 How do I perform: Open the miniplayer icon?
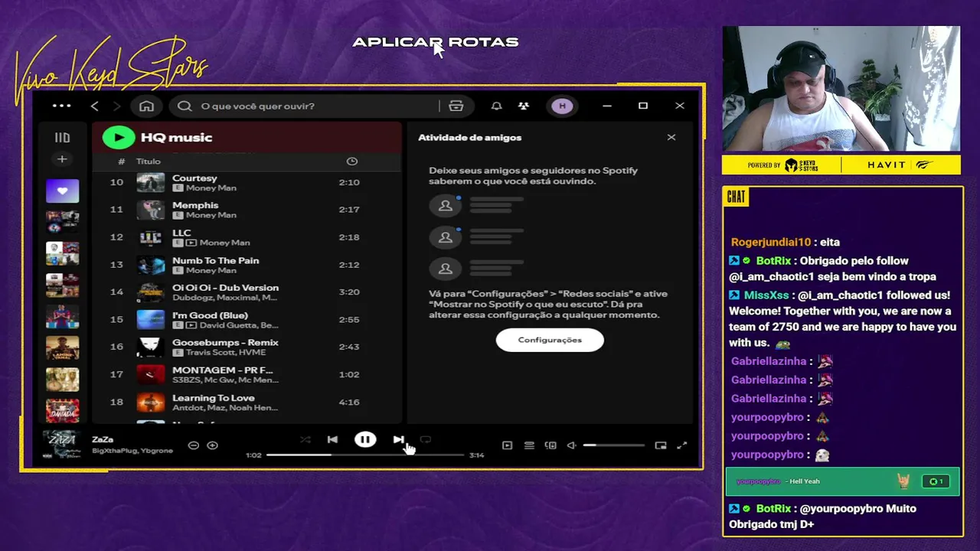click(x=661, y=445)
